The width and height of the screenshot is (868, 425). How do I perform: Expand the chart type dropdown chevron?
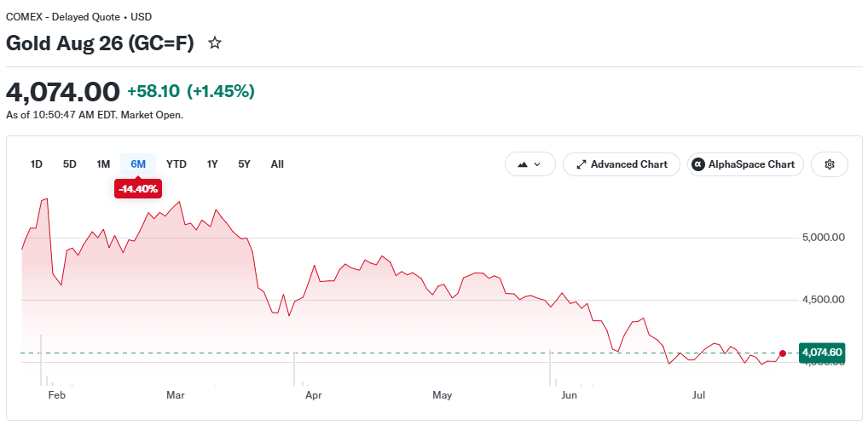(537, 164)
